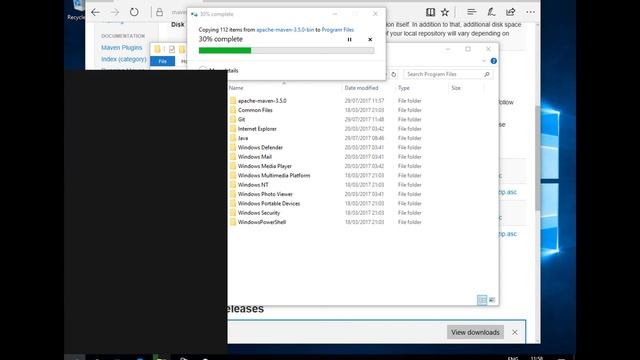Viewport: 640px width, 360px height.
Task: Select the Windows Portable Devices folder
Action: (269, 204)
